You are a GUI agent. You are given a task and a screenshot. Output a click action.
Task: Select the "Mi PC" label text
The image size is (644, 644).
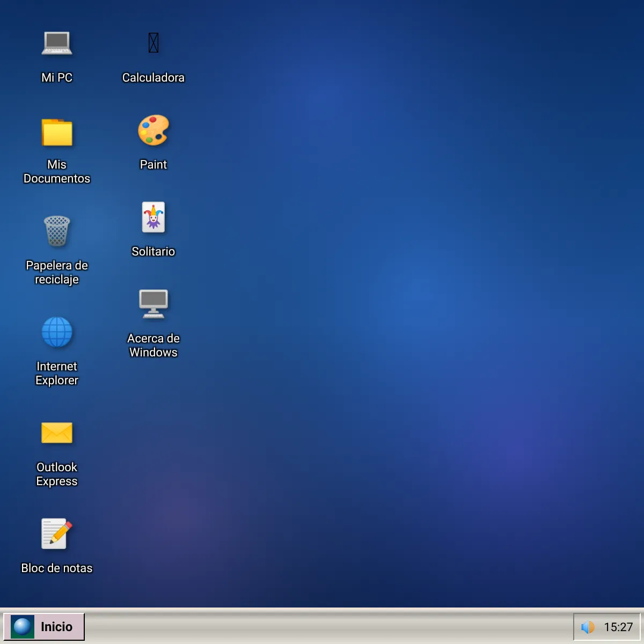pos(57,77)
